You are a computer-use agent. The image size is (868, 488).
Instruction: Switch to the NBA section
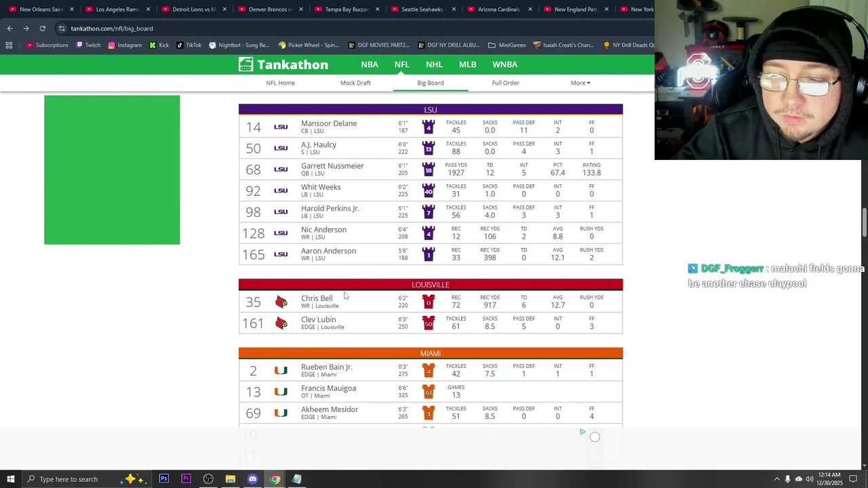[370, 64]
